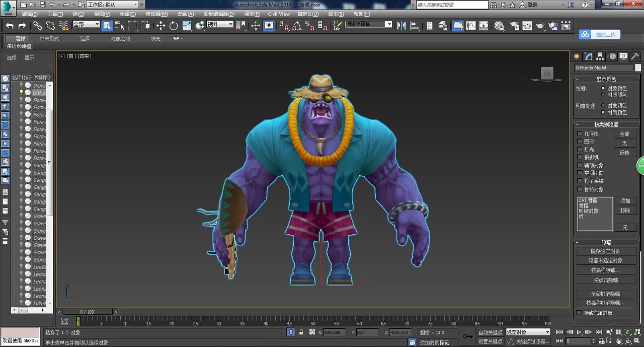The image size is (644, 347).
Task: Activate Bind to Space Warp tool
Action: [64, 26]
